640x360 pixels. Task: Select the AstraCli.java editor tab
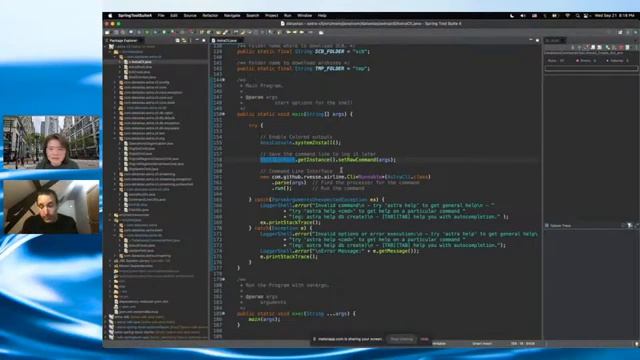(227, 40)
